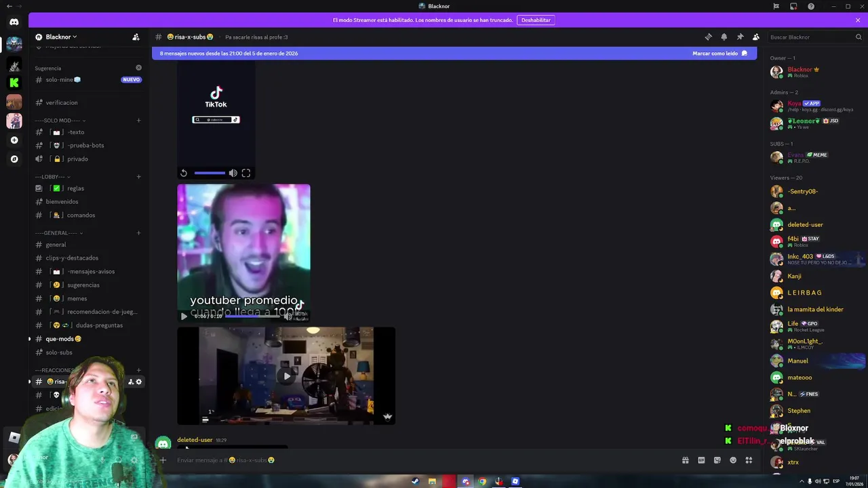Join privado voice channel

(88, 159)
